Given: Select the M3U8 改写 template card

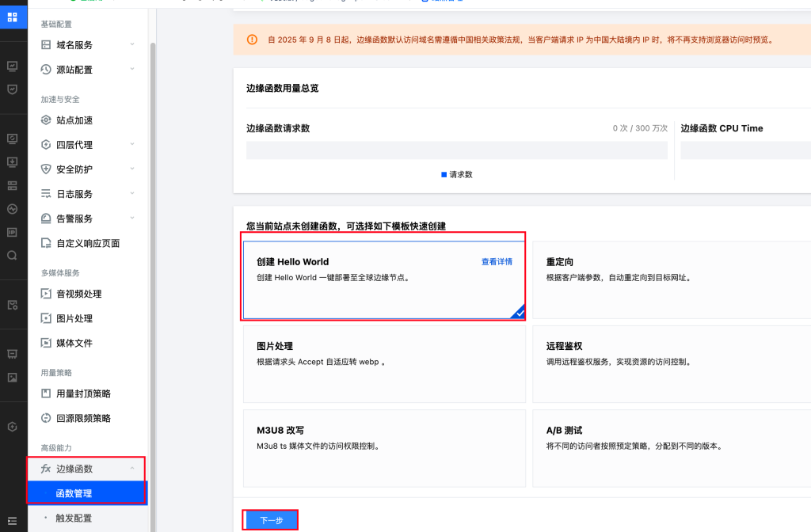Looking at the screenshot, I should [x=383, y=447].
